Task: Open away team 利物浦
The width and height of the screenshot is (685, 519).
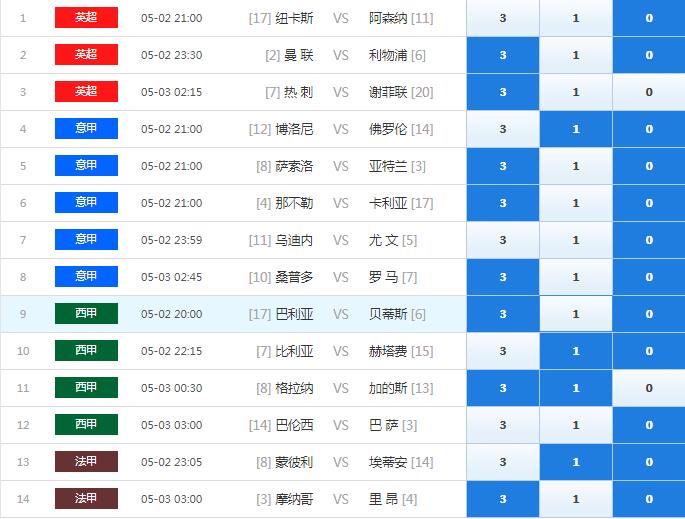Action: (388, 55)
